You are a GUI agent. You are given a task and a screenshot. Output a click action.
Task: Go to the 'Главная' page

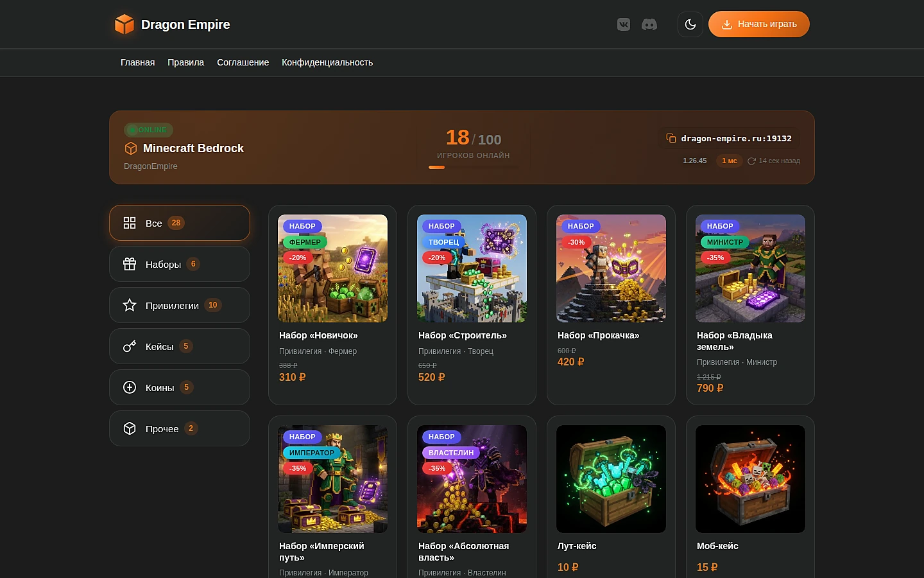pyautogui.click(x=138, y=62)
